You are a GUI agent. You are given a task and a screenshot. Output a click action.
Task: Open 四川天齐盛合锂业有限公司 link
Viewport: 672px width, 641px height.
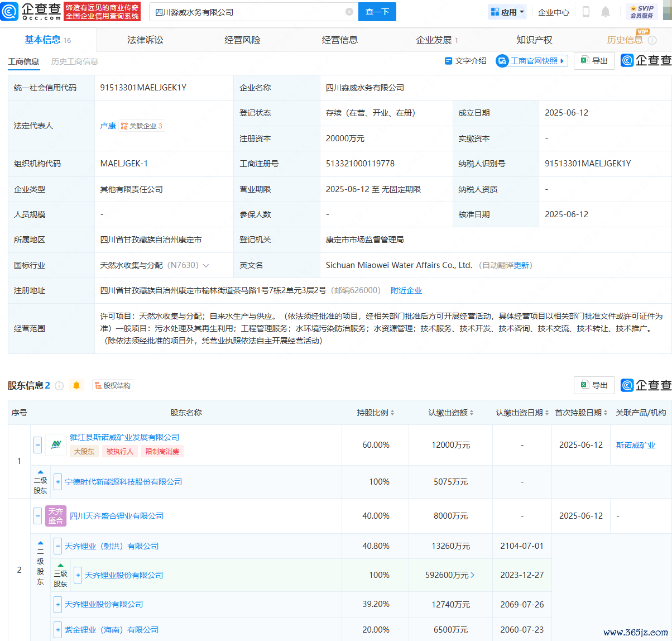point(117,516)
